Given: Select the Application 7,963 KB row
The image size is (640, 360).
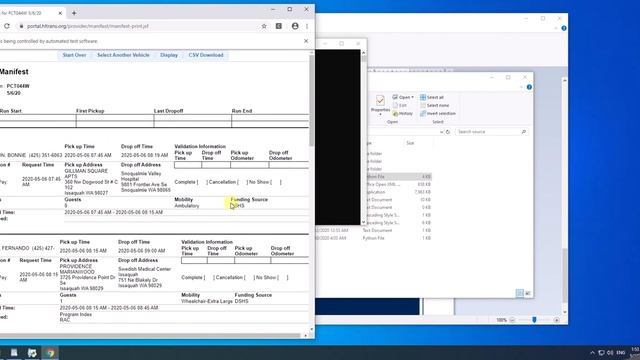Looking at the screenshot, I should (399, 192).
